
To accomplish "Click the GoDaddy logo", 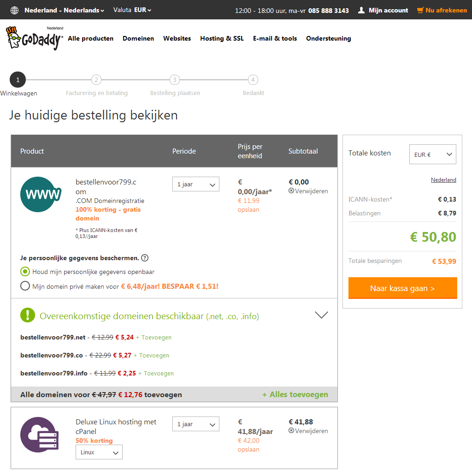I will click(35, 39).
